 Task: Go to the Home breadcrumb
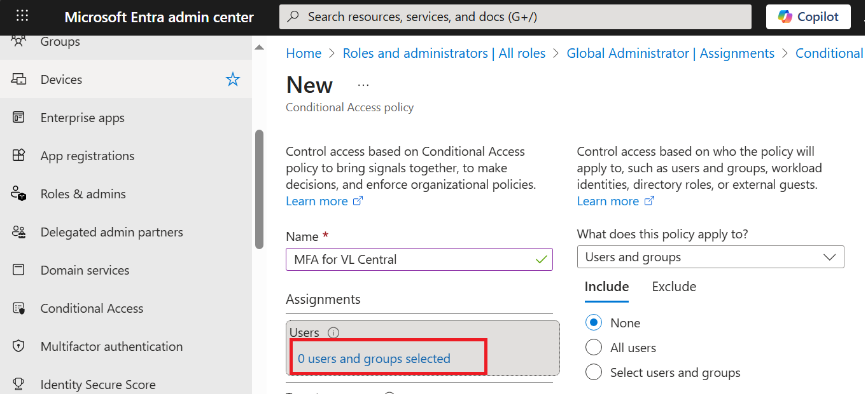click(304, 53)
